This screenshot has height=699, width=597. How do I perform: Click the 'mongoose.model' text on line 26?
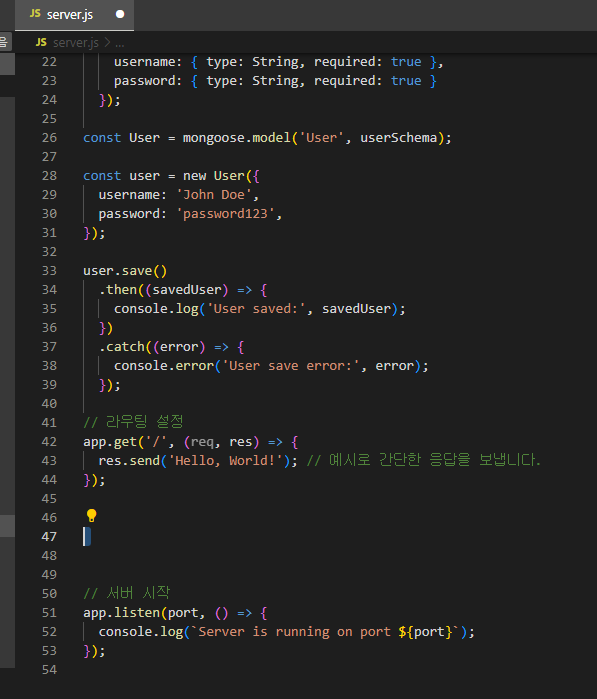tap(237, 138)
